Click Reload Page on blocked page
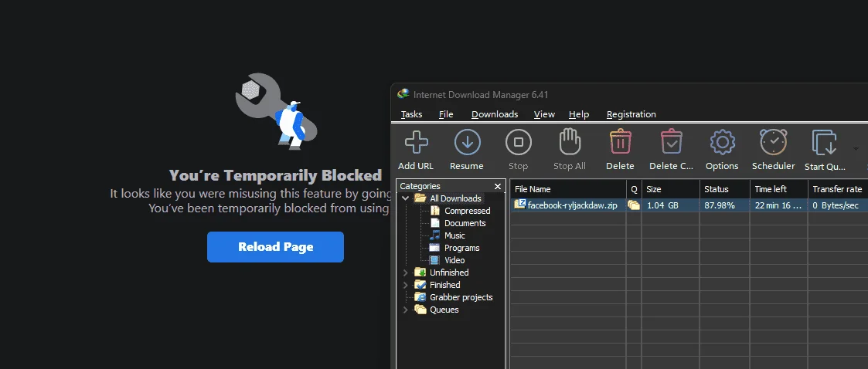This screenshot has width=868, height=369. pyautogui.click(x=275, y=247)
